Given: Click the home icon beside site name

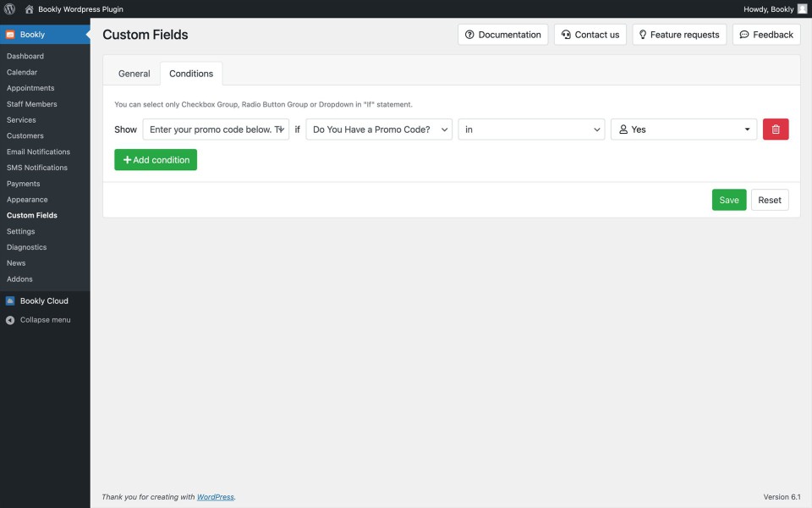Looking at the screenshot, I should click(x=30, y=9).
